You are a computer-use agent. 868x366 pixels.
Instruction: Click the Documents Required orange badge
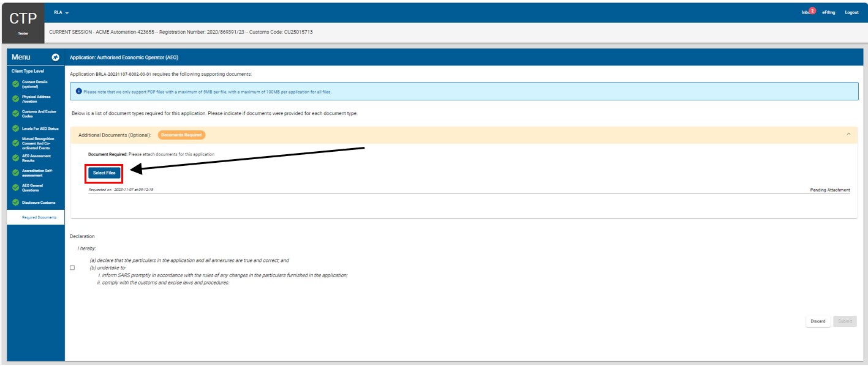181,135
